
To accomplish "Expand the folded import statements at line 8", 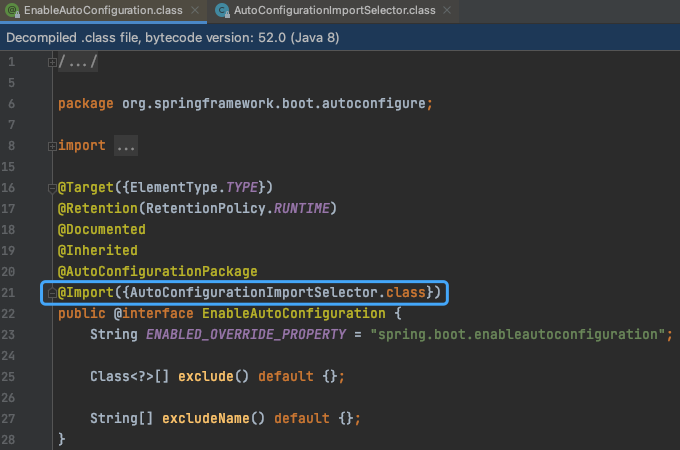I will click(x=52, y=147).
